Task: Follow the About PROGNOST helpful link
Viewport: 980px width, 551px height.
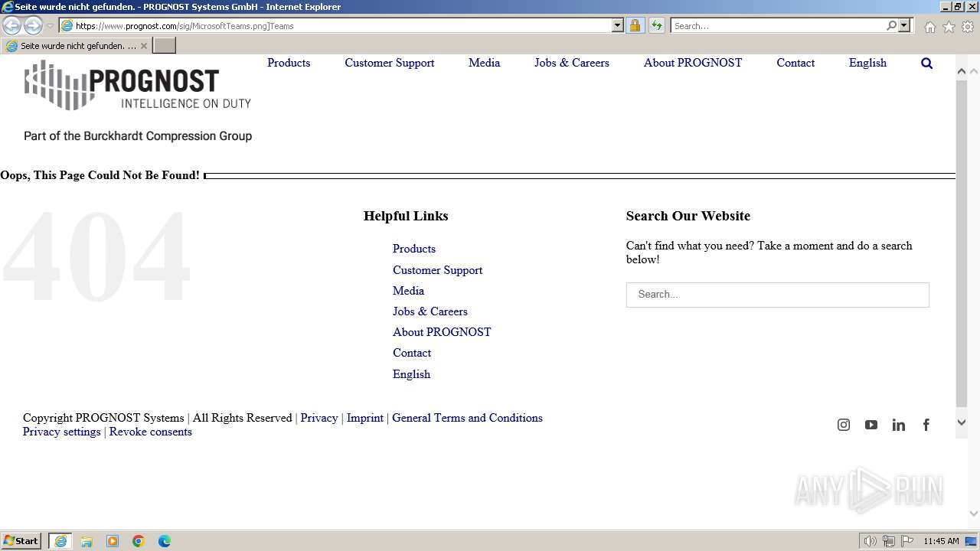Action: [442, 332]
